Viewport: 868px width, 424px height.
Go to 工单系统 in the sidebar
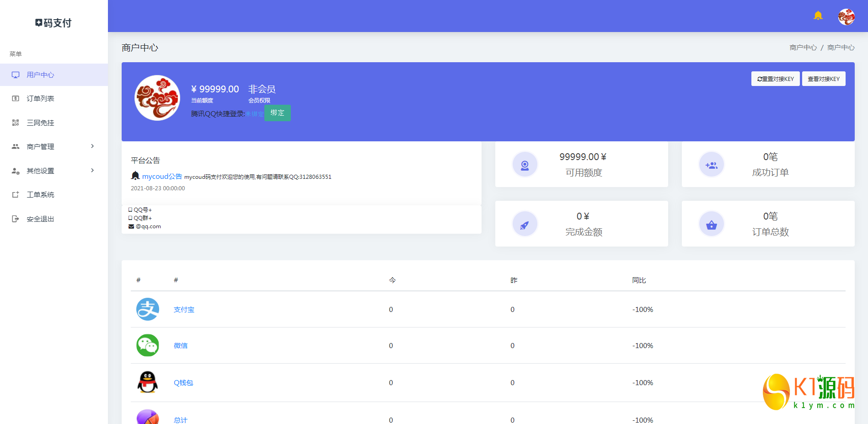pos(40,194)
